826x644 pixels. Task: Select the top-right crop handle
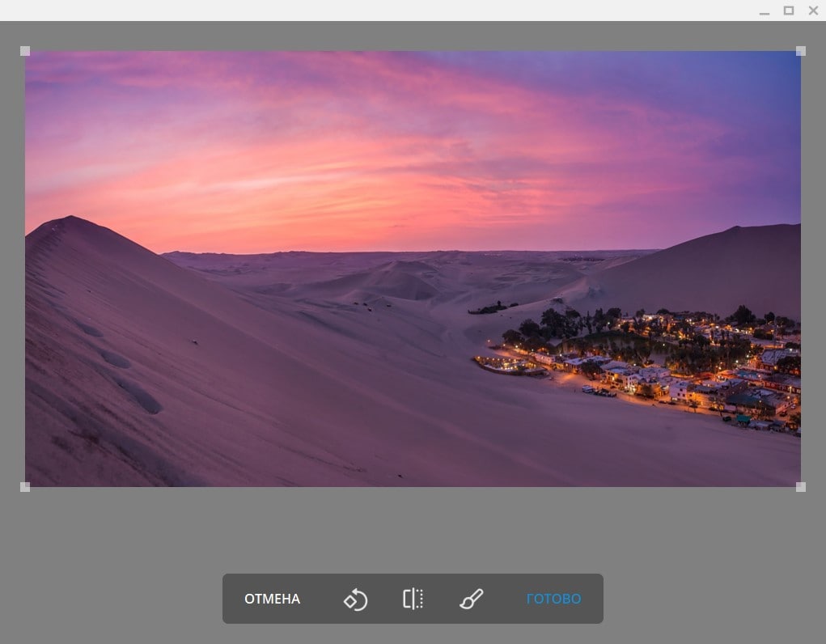click(801, 51)
